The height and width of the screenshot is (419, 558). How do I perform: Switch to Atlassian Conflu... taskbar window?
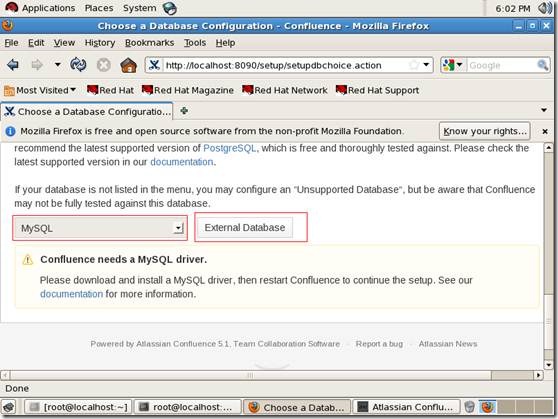pos(406,407)
